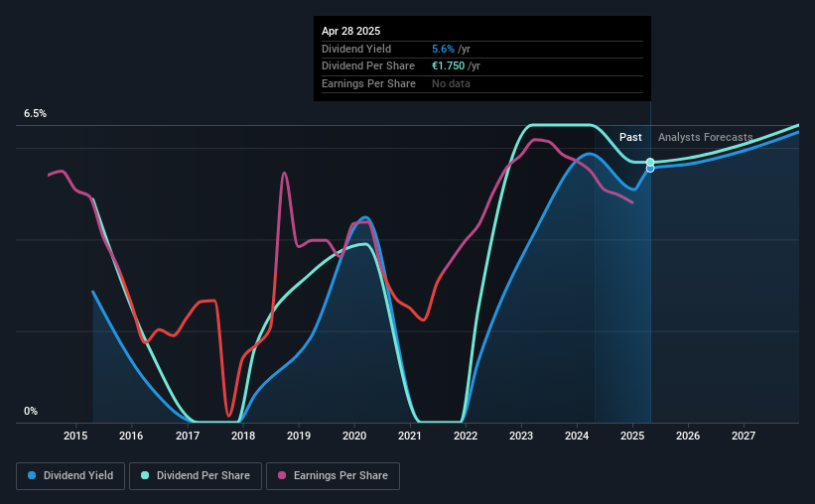Click the 6.5% y-axis label
The height and width of the screenshot is (504, 815).
(36, 113)
